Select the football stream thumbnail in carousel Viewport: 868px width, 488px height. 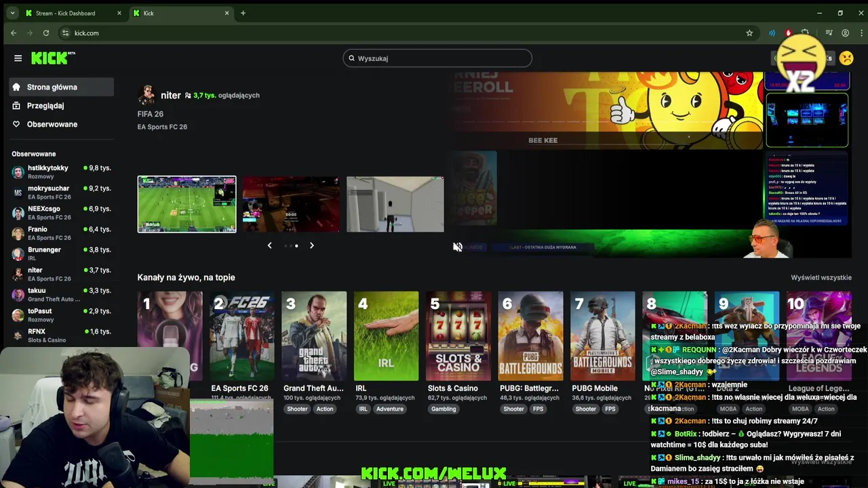click(187, 204)
